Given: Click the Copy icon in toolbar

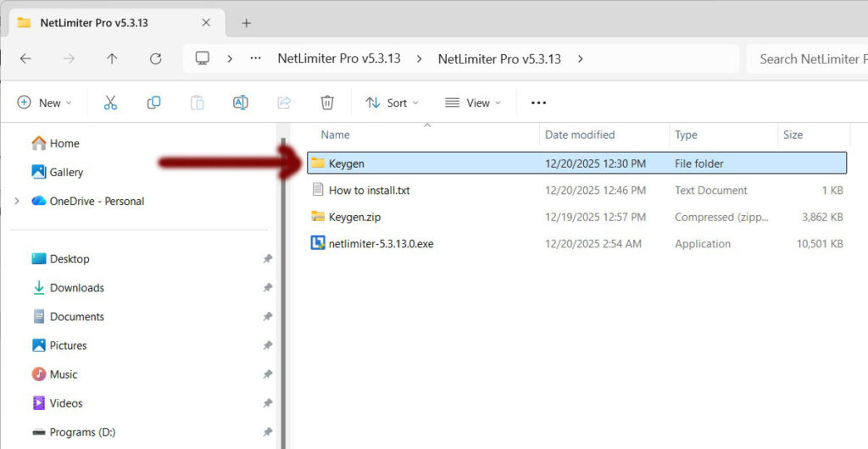Looking at the screenshot, I should (x=153, y=103).
